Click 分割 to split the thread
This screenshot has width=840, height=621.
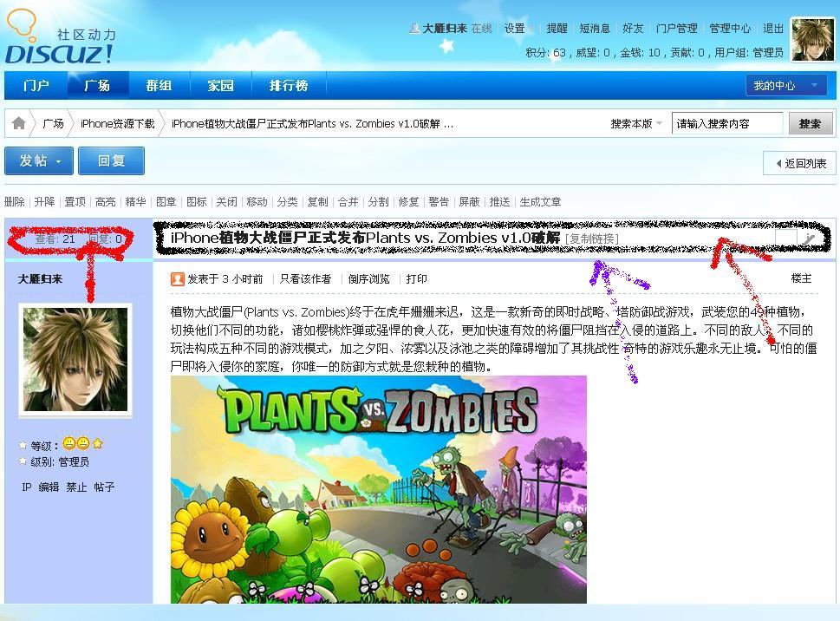click(379, 201)
